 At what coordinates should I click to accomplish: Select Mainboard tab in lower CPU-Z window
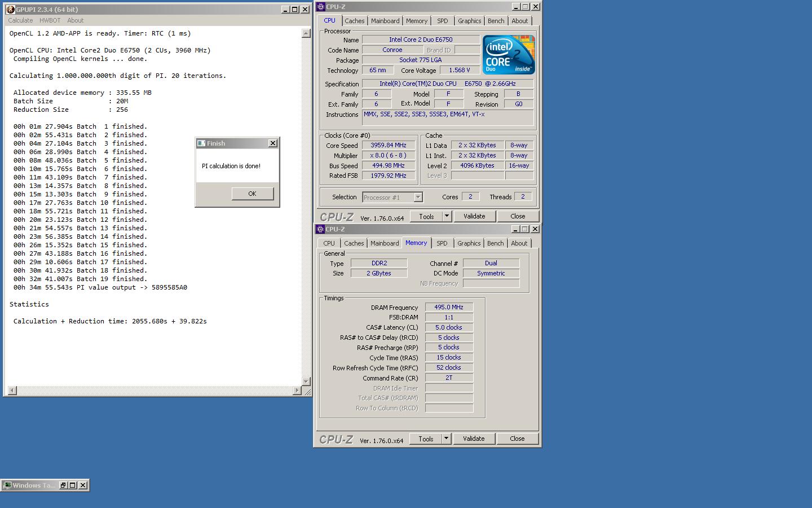[385, 243]
